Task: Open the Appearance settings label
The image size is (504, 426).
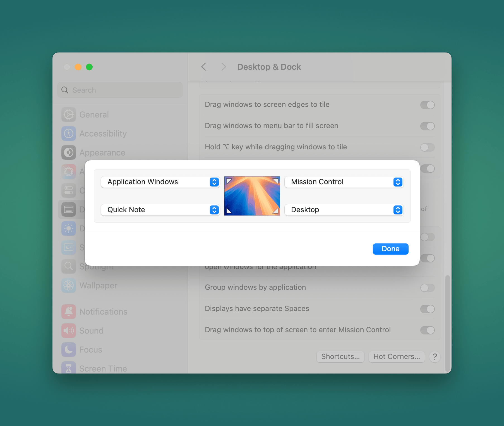Action: pos(102,153)
